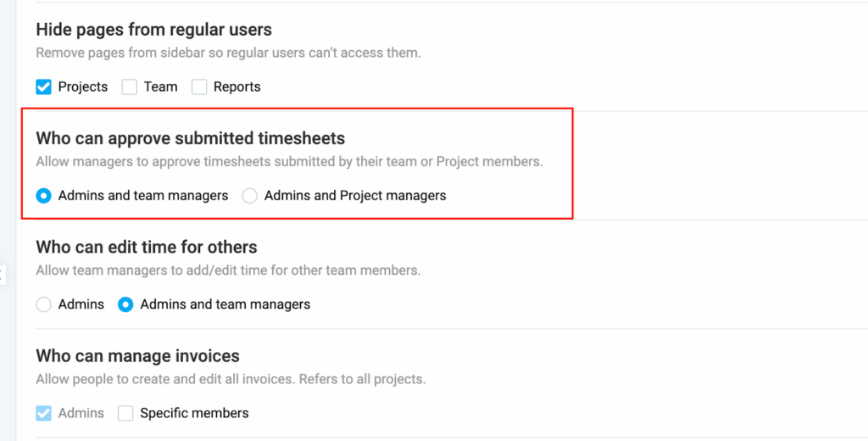868x441 pixels.
Task: Select 'Admins and team managers' for approving timesheets
Action: (x=44, y=196)
